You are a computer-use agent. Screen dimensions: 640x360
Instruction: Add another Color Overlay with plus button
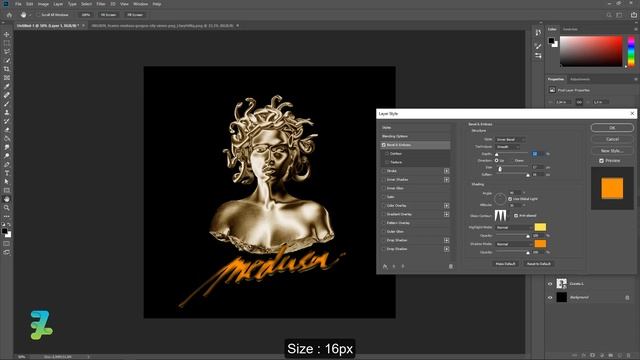[x=447, y=206]
